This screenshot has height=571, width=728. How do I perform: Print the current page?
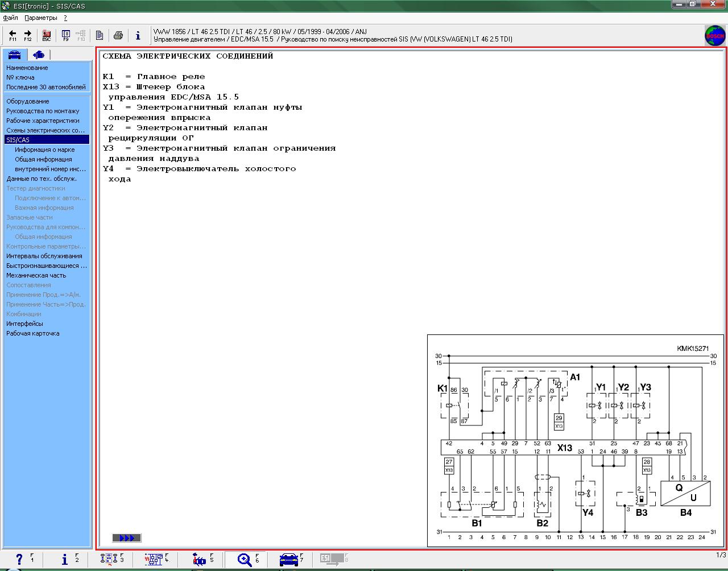pyautogui.click(x=118, y=35)
